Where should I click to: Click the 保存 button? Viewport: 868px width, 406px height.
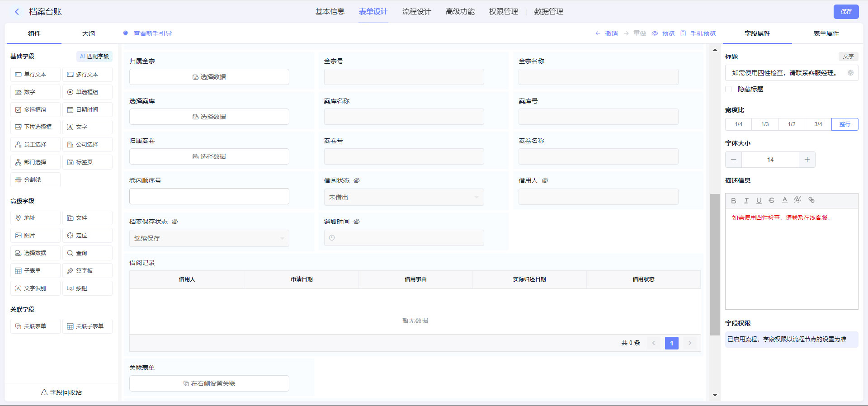tap(846, 12)
